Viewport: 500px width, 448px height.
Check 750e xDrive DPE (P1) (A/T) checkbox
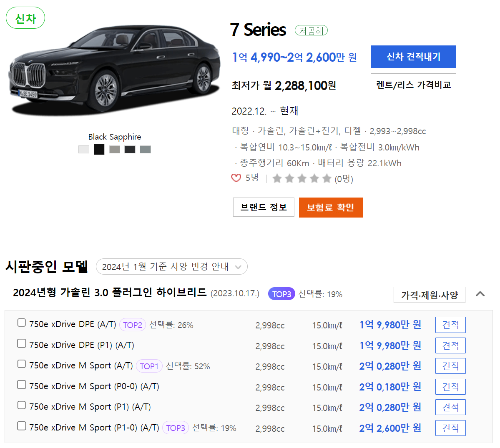click(x=21, y=343)
